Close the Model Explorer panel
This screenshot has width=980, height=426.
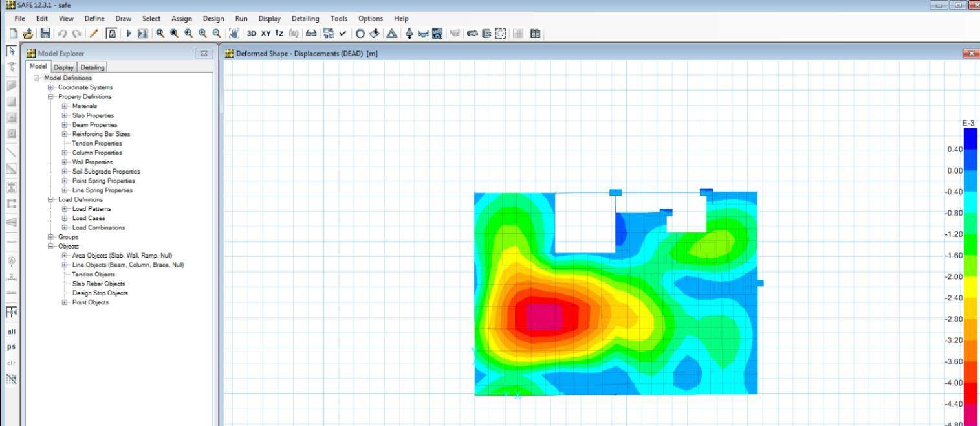pyautogui.click(x=204, y=54)
